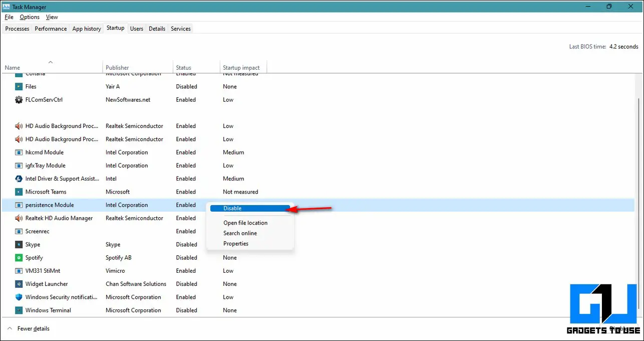Select the Windows Terminal row name
Image resolution: width=644 pixels, height=341 pixels.
click(x=48, y=310)
